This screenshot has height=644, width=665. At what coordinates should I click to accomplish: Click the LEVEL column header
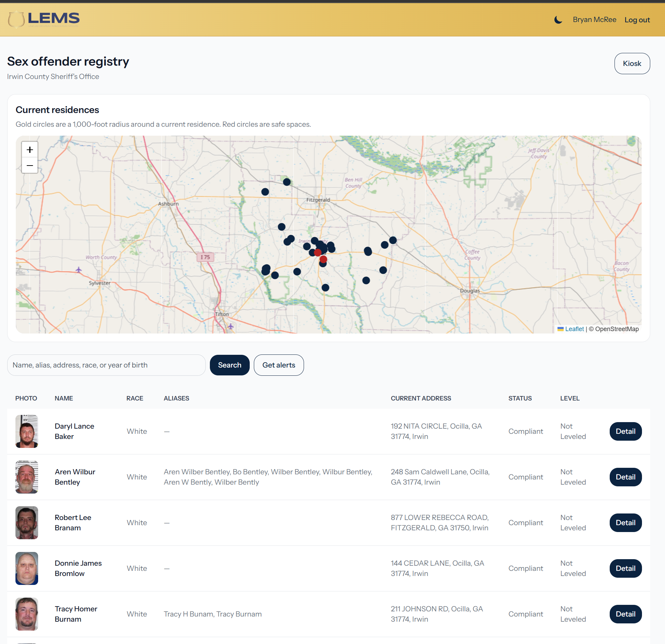tap(570, 398)
